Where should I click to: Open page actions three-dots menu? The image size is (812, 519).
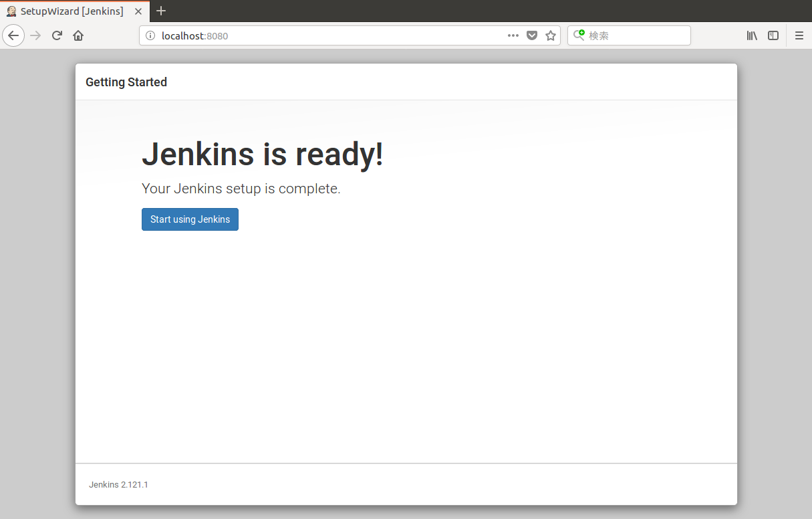[513, 35]
